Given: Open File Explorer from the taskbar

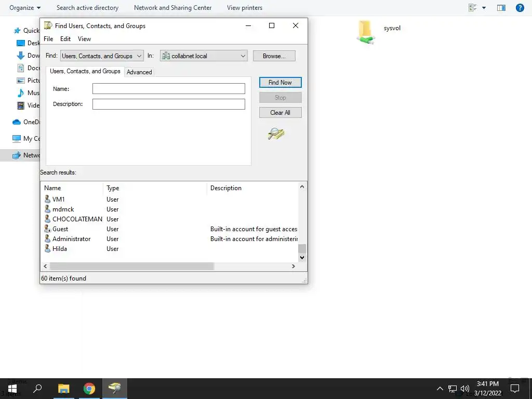Looking at the screenshot, I should [x=64, y=389].
